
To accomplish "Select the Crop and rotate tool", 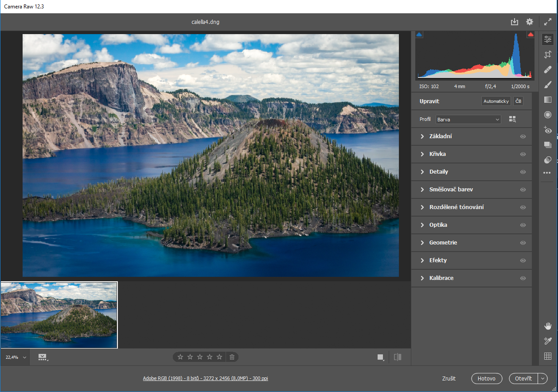I will click(548, 54).
